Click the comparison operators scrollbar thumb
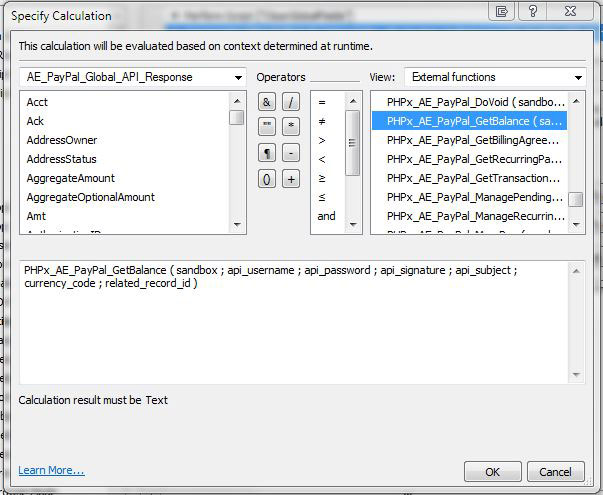Image resolution: width=603 pixels, height=495 pixels. (352, 143)
